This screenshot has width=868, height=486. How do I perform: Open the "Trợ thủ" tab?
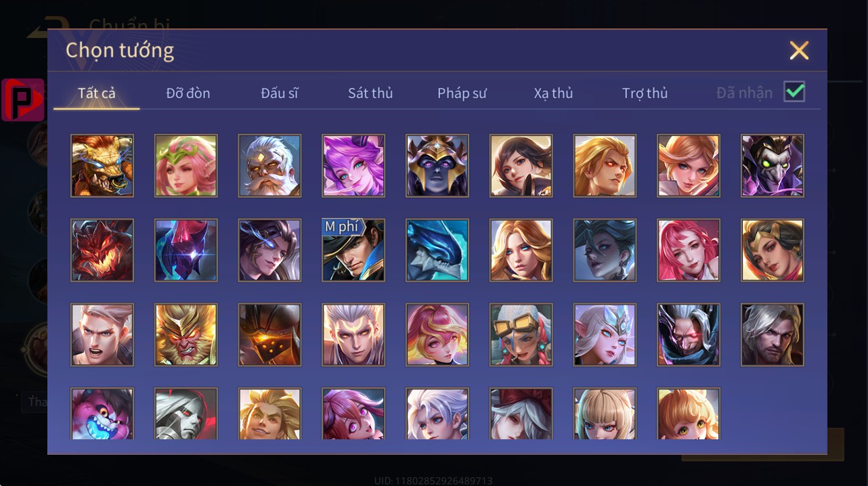tap(645, 93)
